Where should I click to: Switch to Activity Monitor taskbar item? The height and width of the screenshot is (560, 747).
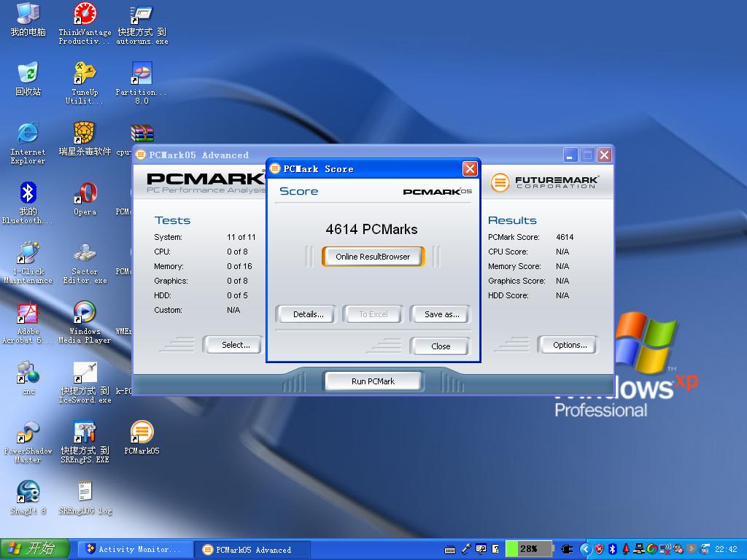[136, 550]
